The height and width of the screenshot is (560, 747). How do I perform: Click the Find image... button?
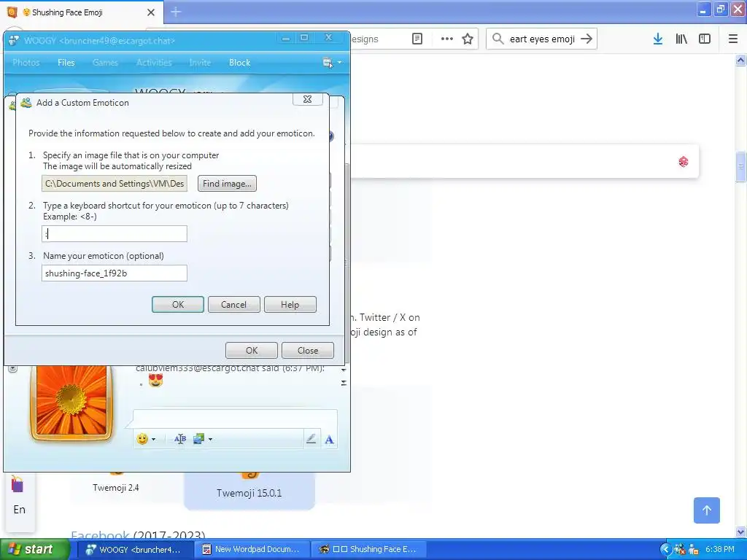(x=228, y=183)
